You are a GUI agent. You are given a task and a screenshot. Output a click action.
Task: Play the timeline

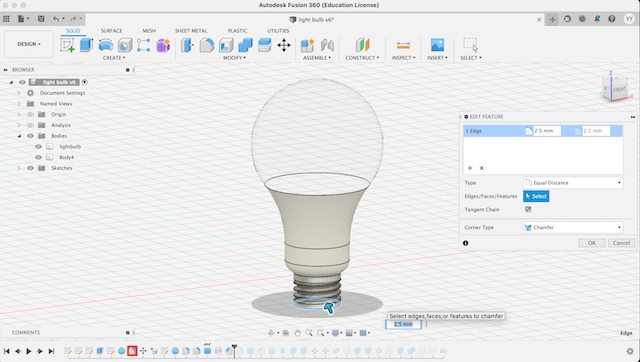pyautogui.click(x=29, y=351)
